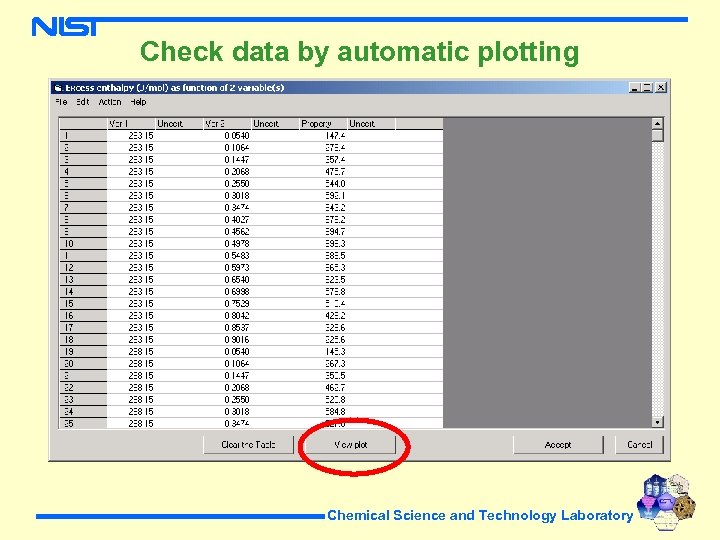The width and height of the screenshot is (720, 540).
Task: Open the File menu
Action: point(61,102)
